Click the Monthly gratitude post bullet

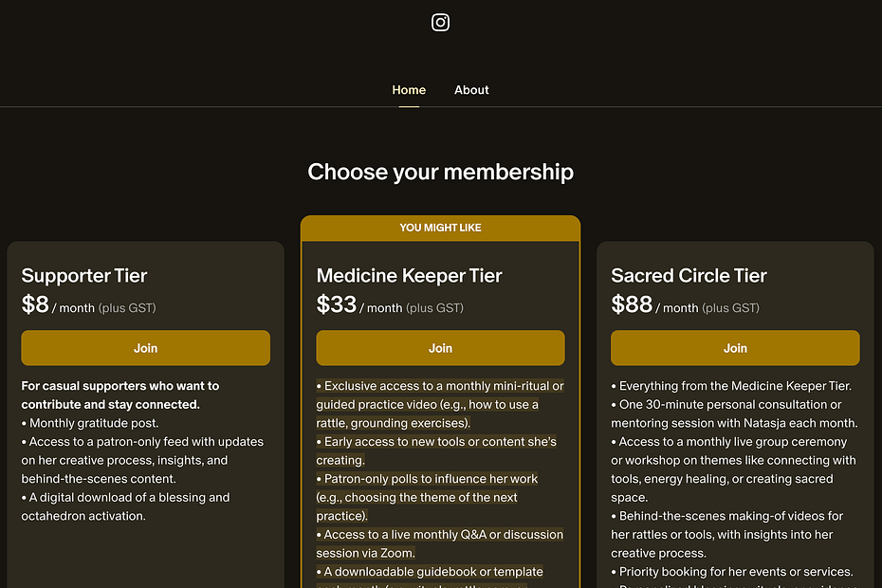[90, 423]
